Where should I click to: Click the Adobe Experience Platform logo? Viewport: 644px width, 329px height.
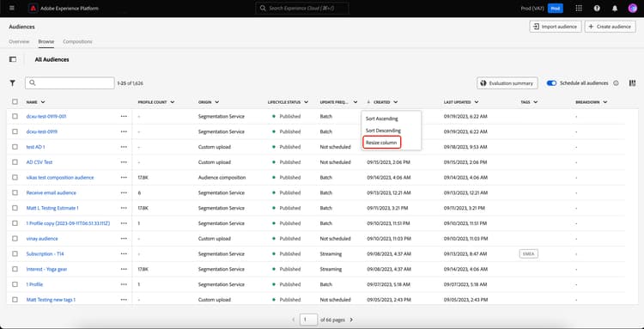click(x=33, y=9)
